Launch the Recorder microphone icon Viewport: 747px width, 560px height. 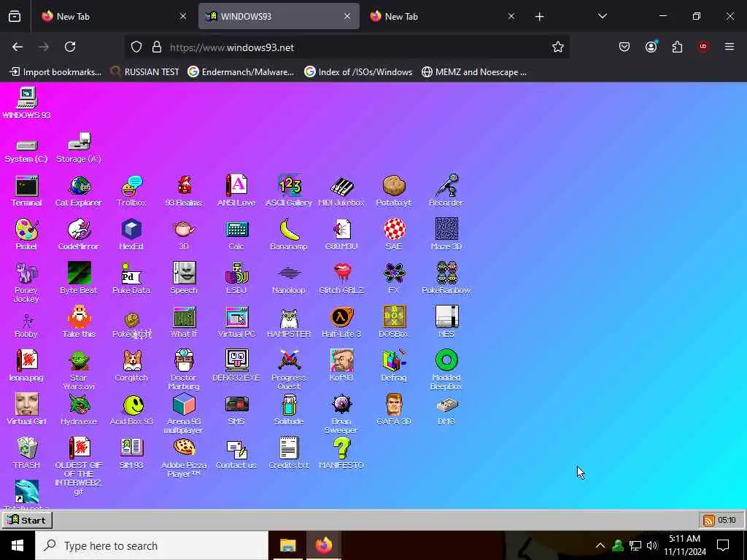click(446, 191)
